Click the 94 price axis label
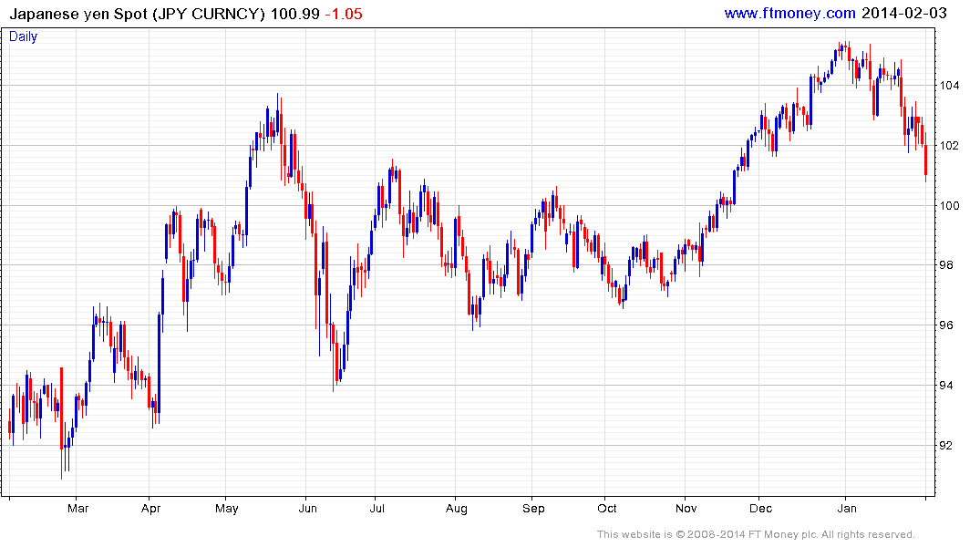This screenshot has width=980, height=547. click(946, 385)
